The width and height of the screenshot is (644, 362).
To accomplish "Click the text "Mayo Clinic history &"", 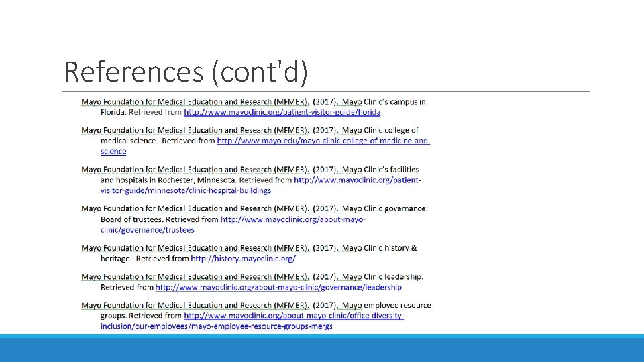I will point(379,248).
